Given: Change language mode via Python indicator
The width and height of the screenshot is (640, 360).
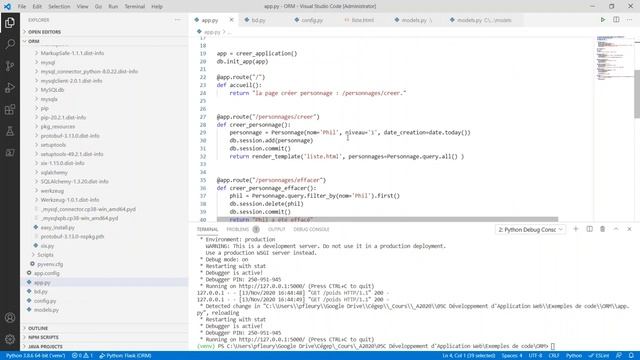Looking at the screenshot, I should (x=573, y=356).
